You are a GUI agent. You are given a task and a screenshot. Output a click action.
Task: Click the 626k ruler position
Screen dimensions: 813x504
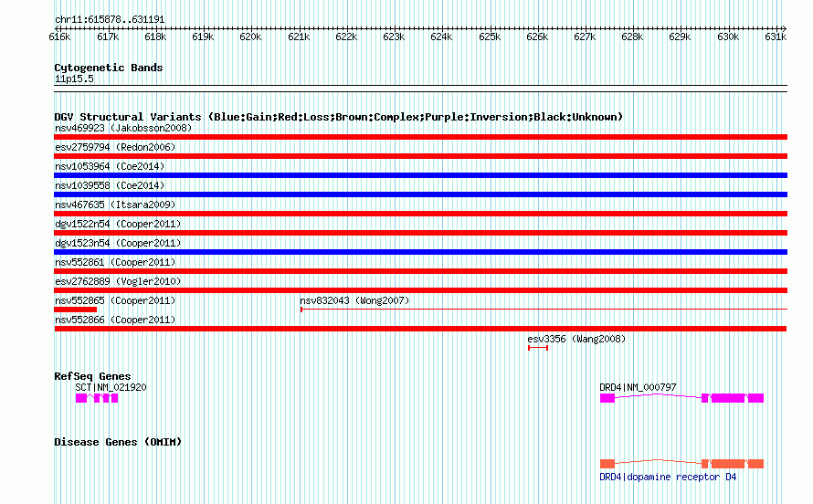[x=537, y=37]
